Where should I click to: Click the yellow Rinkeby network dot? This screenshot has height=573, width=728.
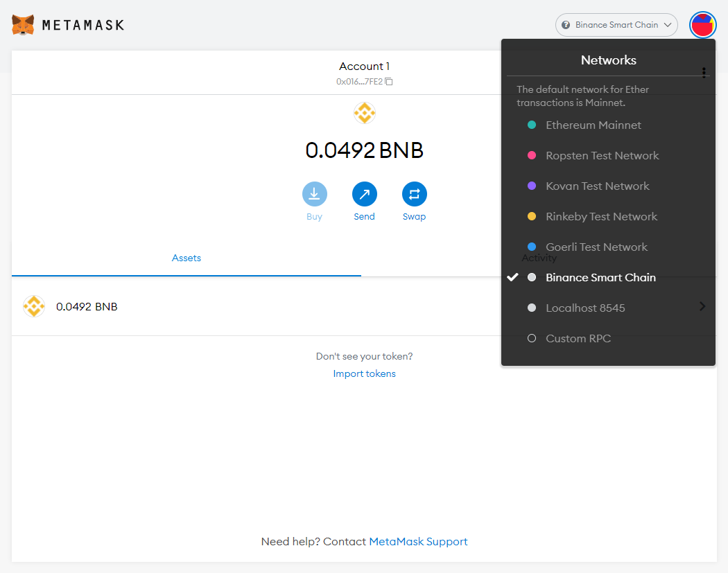532,216
